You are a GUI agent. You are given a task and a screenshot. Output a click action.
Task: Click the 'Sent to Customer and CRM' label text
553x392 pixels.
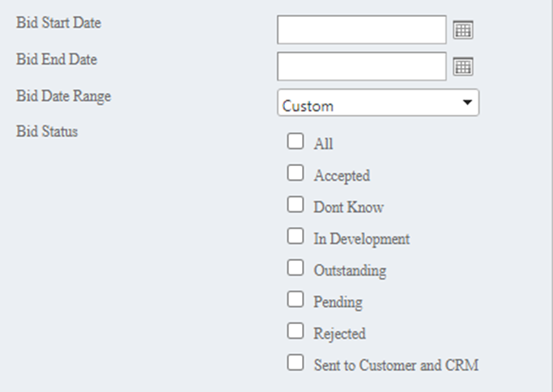coord(396,364)
